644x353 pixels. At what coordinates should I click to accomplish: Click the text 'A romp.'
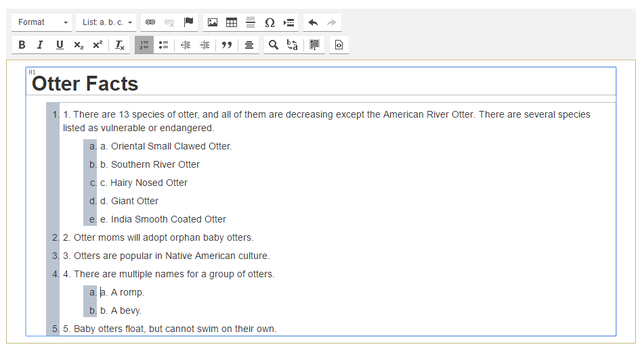[128, 292]
